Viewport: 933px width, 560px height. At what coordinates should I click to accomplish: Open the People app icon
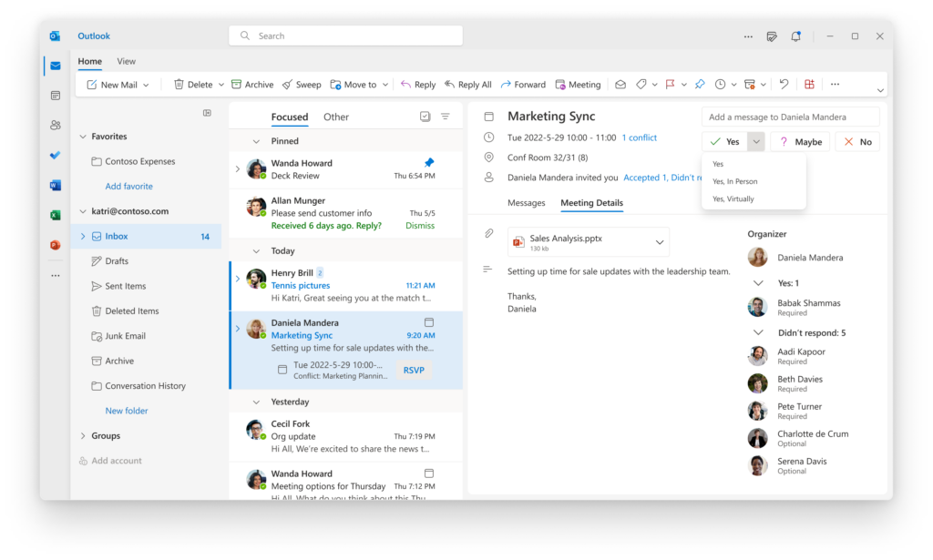(x=55, y=125)
